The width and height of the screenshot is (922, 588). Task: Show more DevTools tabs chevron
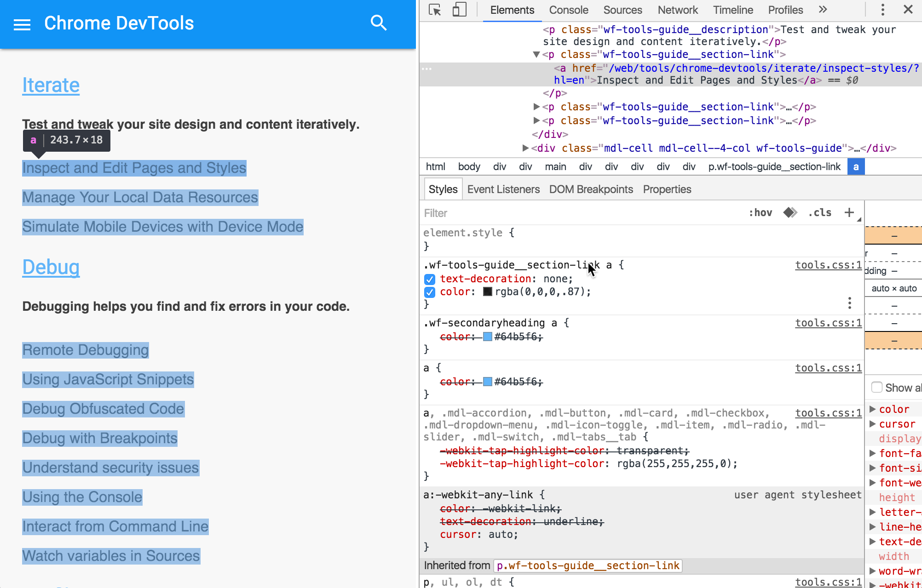coord(823,10)
